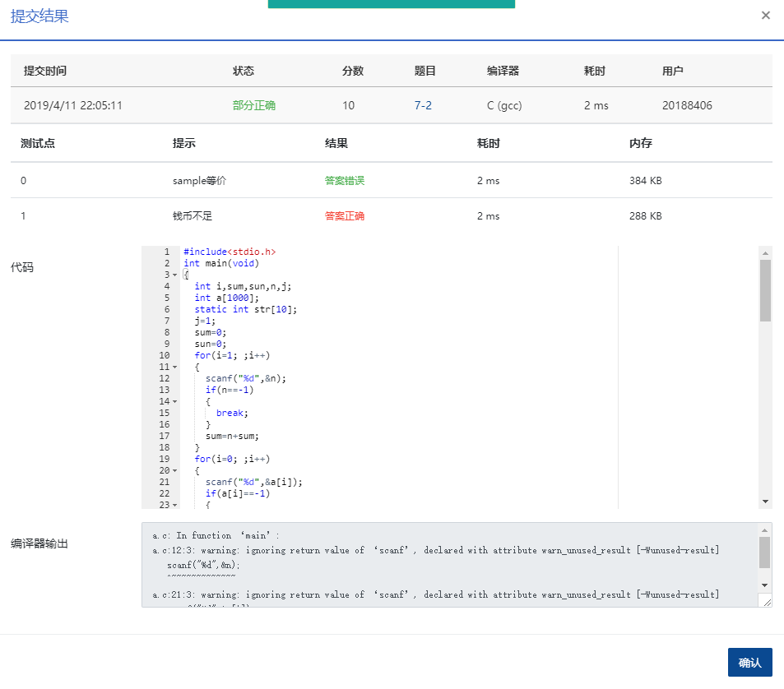Select the 答案正确 result for test 1
The image size is (784, 689).
[345, 216]
